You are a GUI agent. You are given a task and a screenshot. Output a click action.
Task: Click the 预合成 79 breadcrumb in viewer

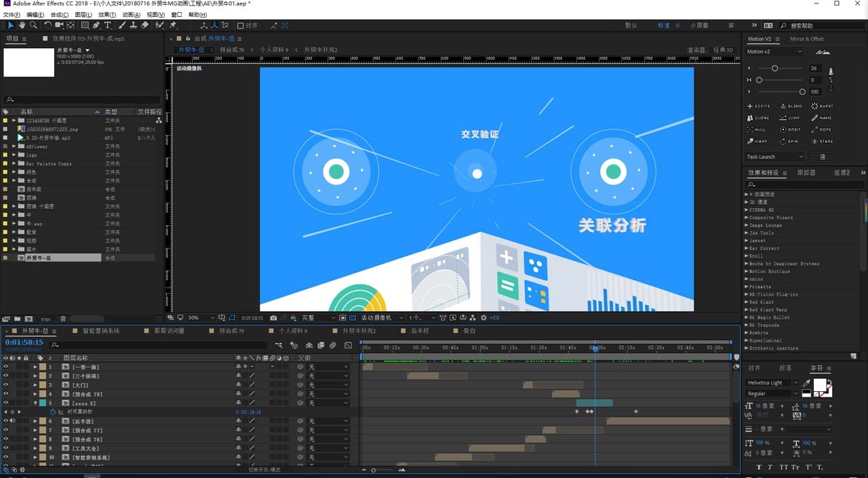click(x=232, y=50)
